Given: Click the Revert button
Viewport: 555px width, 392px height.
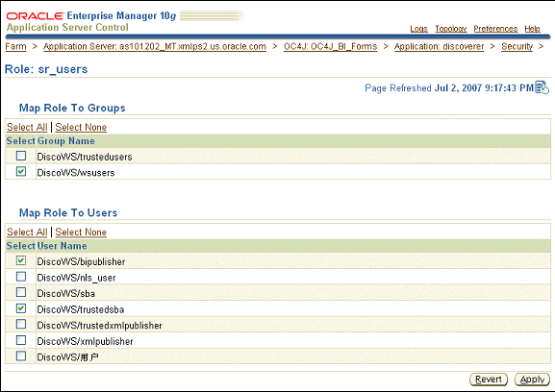Looking at the screenshot, I should [x=489, y=380].
